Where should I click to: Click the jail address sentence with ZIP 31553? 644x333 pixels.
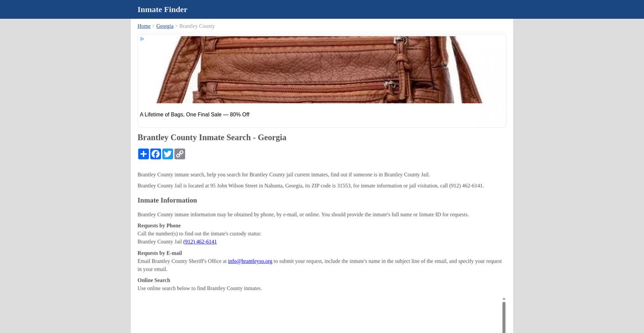(x=311, y=186)
